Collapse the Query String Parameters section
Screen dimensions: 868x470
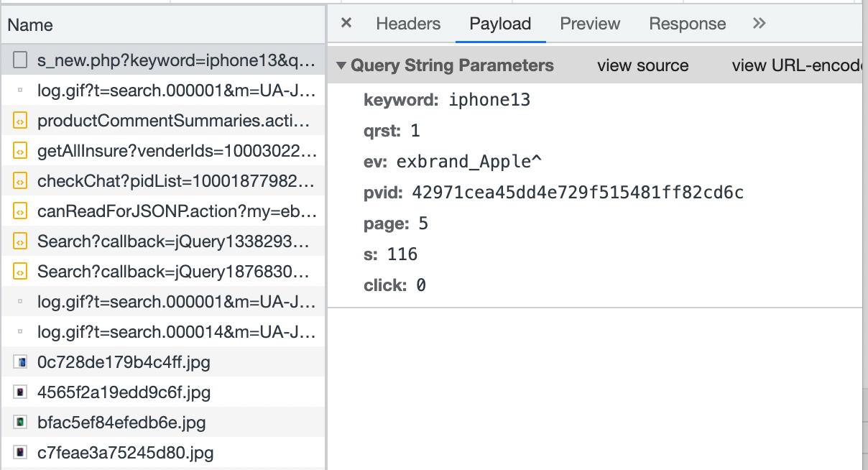click(x=341, y=65)
